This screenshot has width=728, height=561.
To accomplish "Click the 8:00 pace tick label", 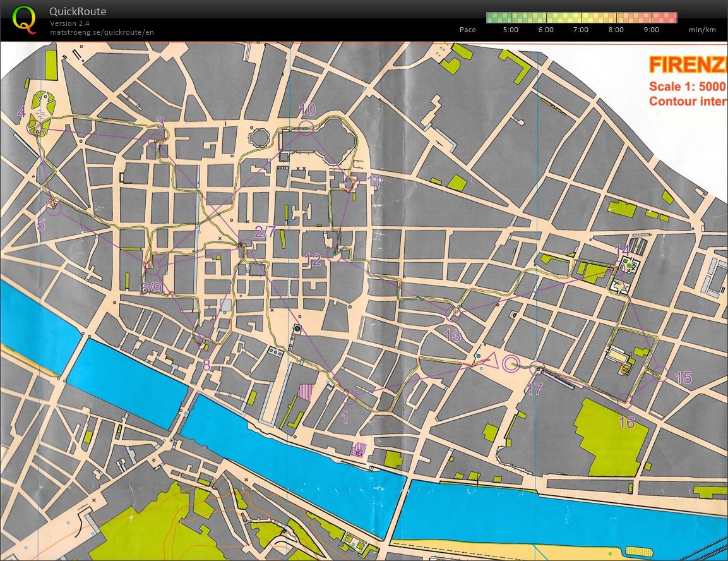I will (616, 30).
